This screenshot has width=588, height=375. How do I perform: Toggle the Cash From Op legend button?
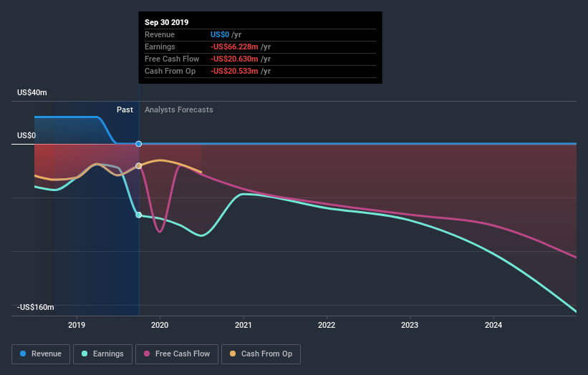coord(261,354)
